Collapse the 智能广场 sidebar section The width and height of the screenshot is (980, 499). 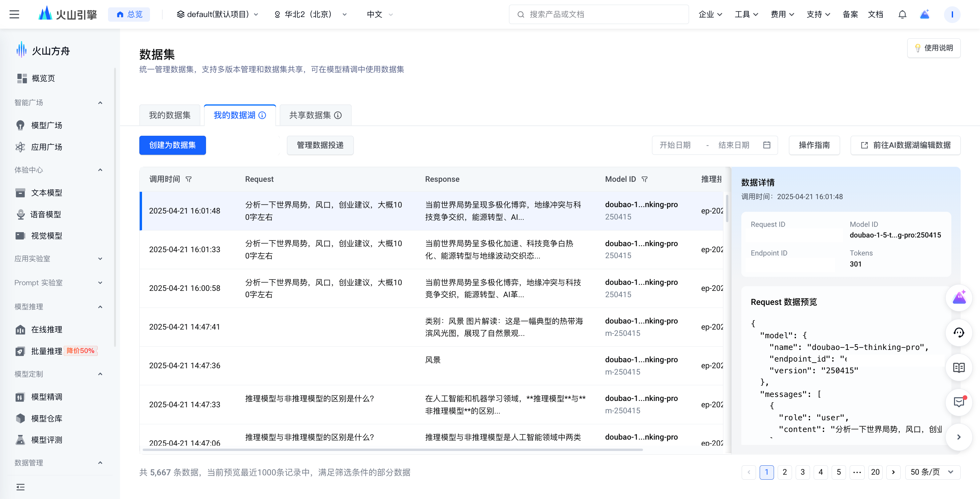pyautogui.click(x=100, y=103)
